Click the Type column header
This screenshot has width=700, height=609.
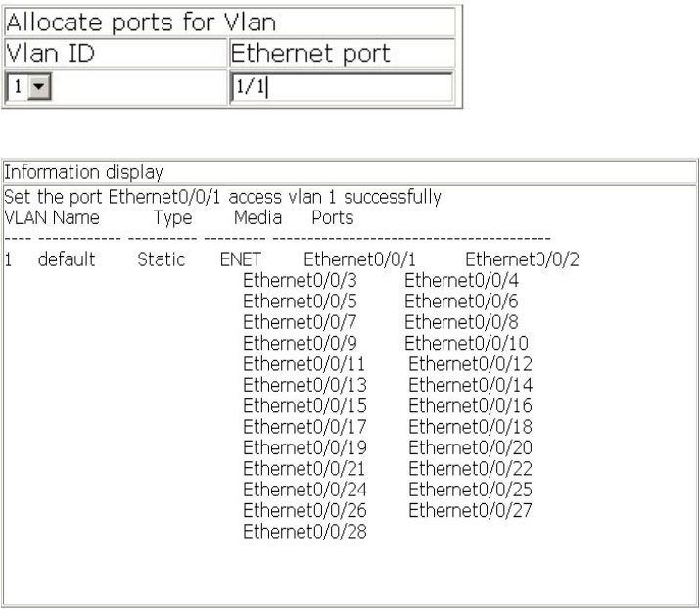(171, 215)
